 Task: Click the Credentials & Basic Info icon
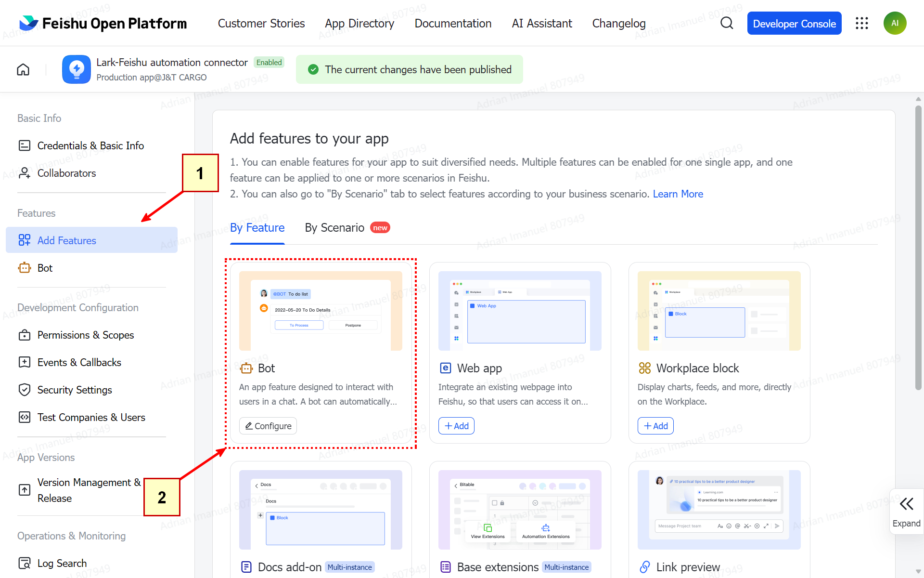[x=25, y=145]
